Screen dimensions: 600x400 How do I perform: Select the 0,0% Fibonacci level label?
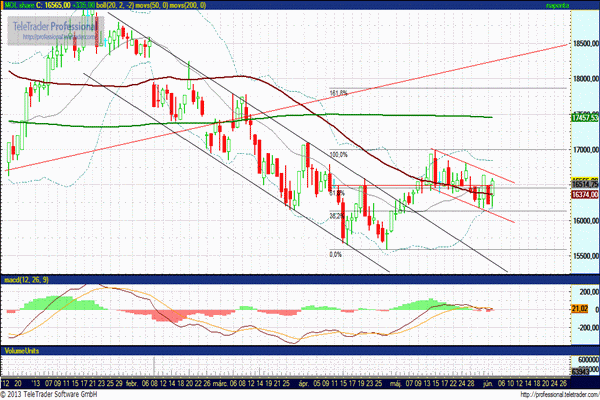(x=336, y=254)
